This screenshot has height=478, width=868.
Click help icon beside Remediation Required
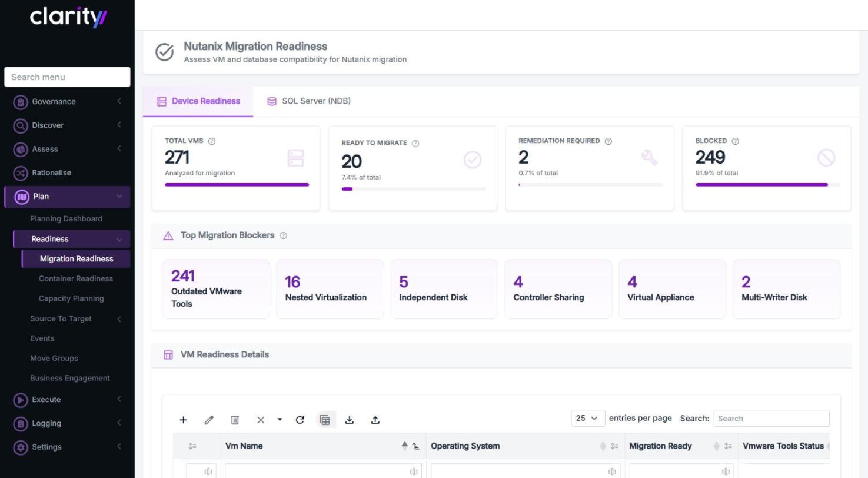point(608,141)
